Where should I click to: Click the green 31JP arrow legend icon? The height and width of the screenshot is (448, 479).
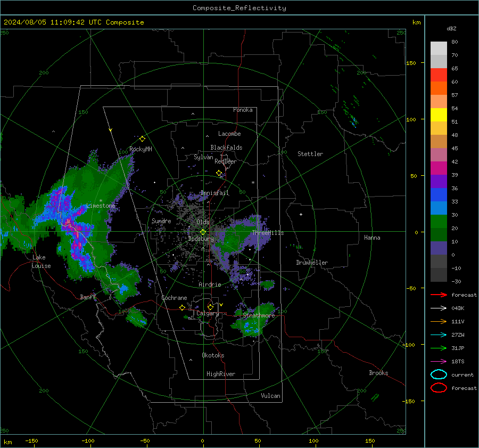[439, 348]
